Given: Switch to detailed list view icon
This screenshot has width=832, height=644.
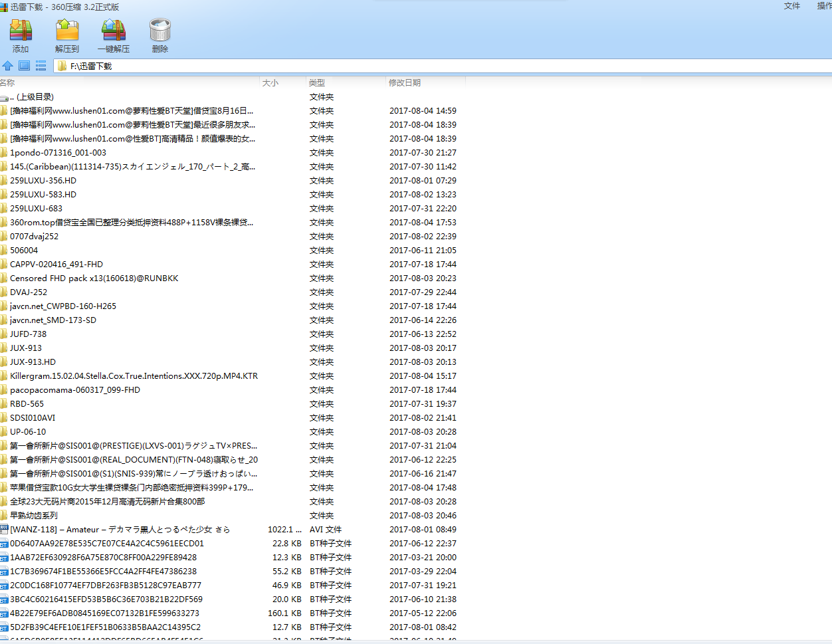Looking at the screenshot, I should (x=41, y=66).
